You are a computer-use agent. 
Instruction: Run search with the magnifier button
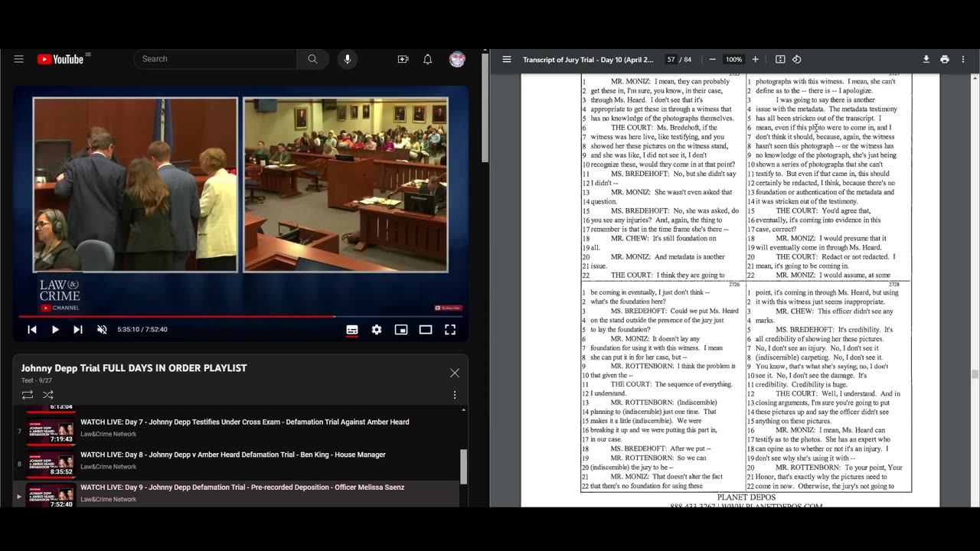(312, 59)
